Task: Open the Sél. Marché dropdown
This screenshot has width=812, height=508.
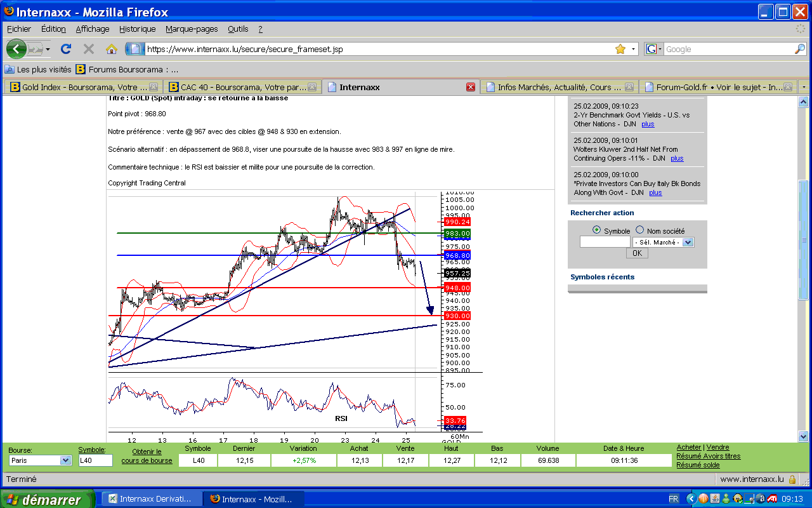Action: point(664,242)
